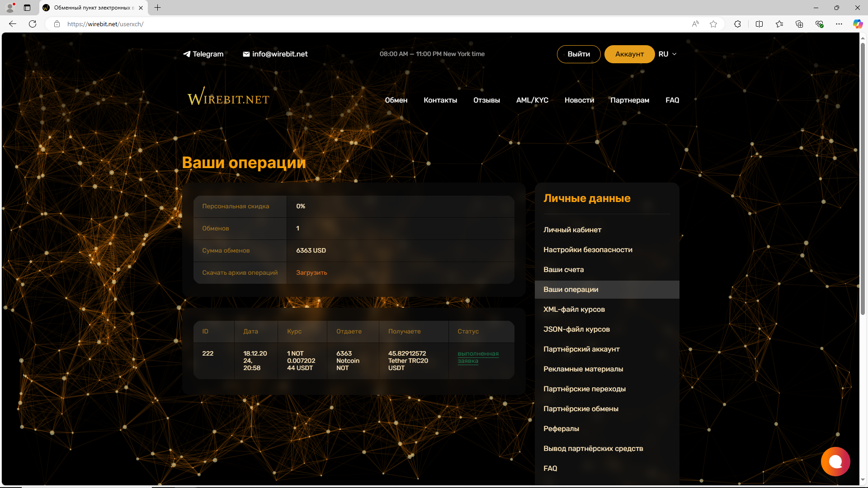Screen dimensions: 868x488
Task: Open the Tab actions menu icon
Action: (27, 8)
